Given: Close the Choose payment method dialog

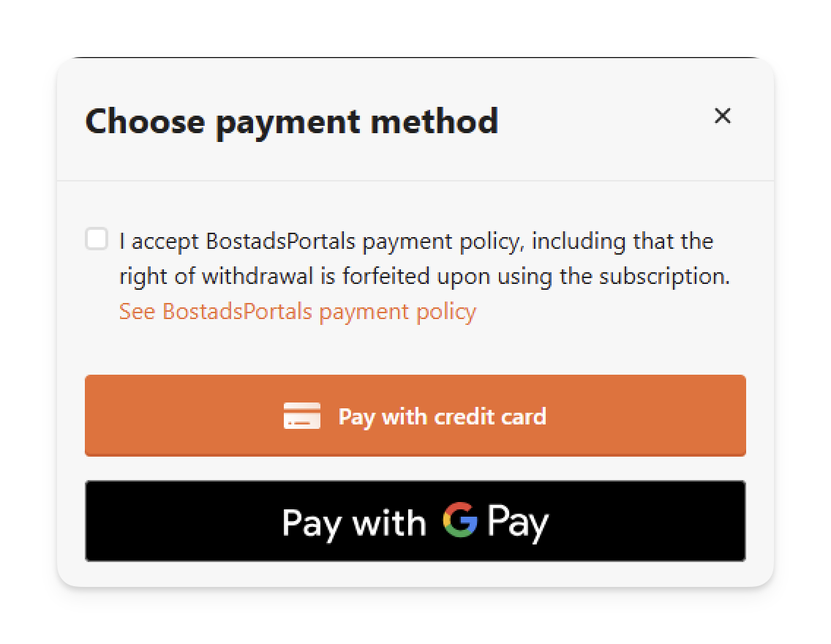Looking at the screenshot, I should tap(722, 116).
